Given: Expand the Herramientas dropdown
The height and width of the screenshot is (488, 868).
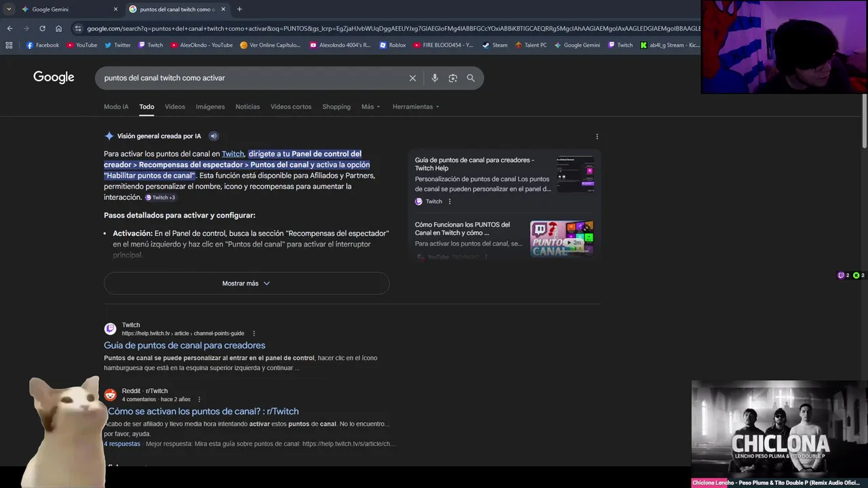Looking at the screenshot, I should pos(416,106).
